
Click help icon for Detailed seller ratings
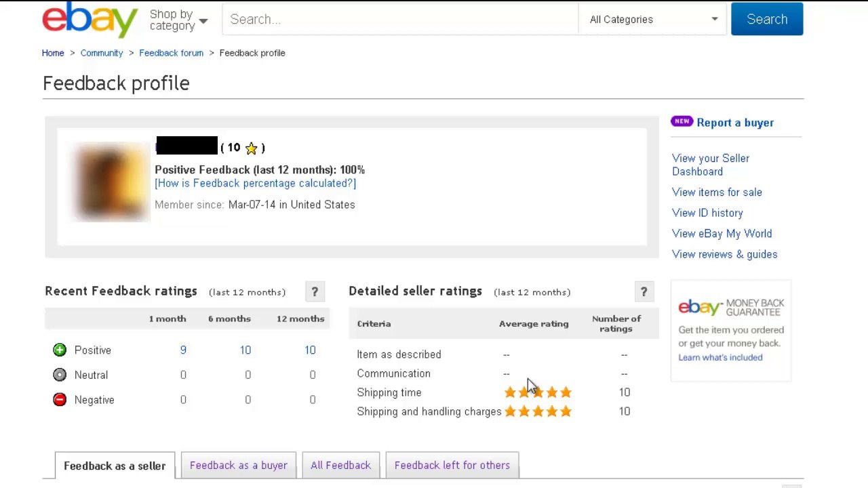(644, 292)
